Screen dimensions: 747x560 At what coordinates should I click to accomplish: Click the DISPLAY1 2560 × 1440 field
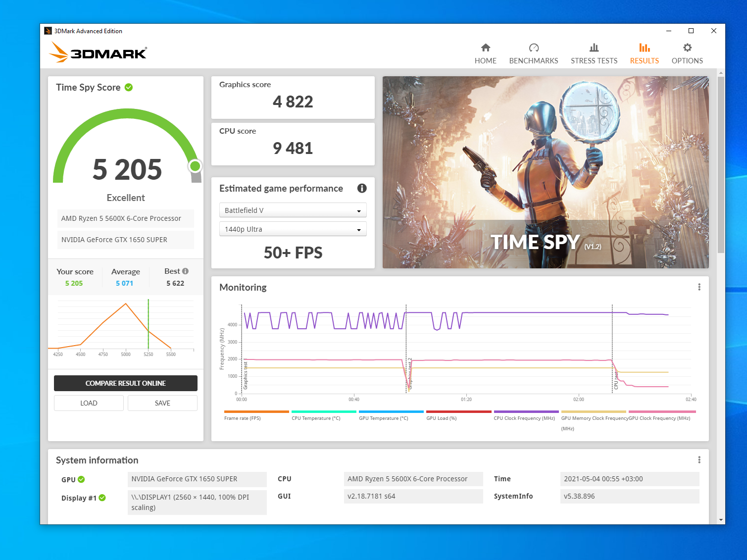tap(197, 503)
